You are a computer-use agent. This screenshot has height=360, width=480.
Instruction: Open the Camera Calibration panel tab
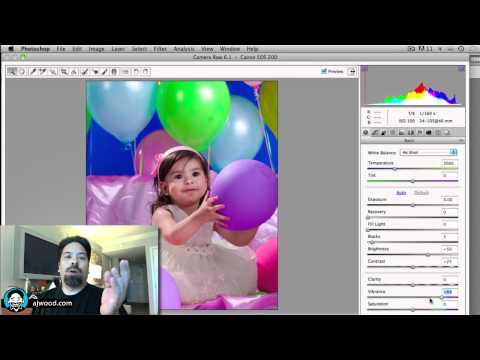click(429, 132)
